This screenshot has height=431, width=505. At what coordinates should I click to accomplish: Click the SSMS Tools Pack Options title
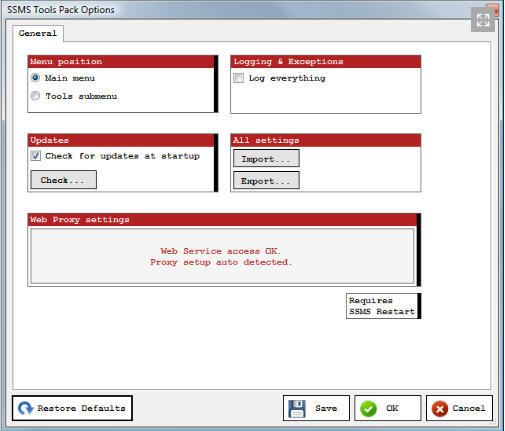(61, 10)
